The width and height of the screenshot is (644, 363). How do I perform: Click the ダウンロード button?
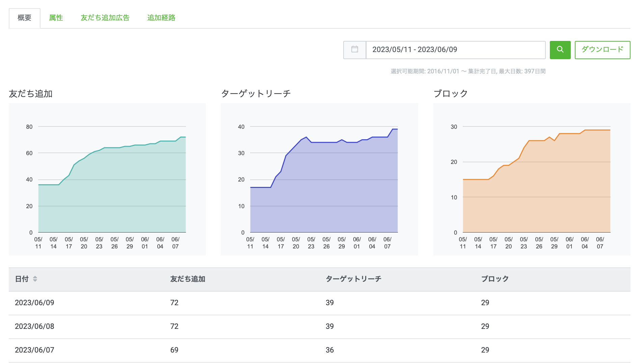pos(602,50)
